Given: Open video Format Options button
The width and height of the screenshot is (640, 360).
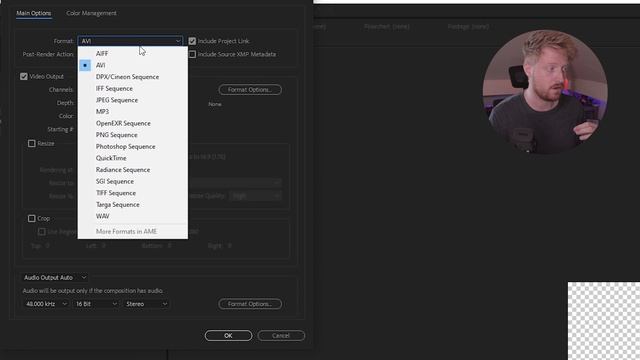Looking at the screenshot, I should [250, 89].
